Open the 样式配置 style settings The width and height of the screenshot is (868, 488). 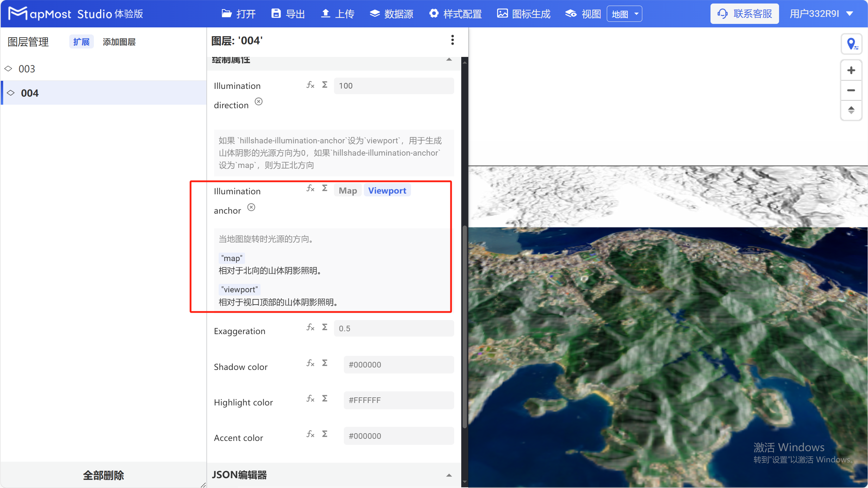[x=434, y=13]
